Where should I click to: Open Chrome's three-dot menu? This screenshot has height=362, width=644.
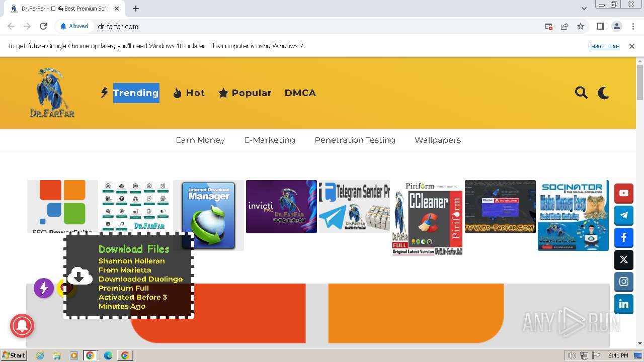point(632,26)
